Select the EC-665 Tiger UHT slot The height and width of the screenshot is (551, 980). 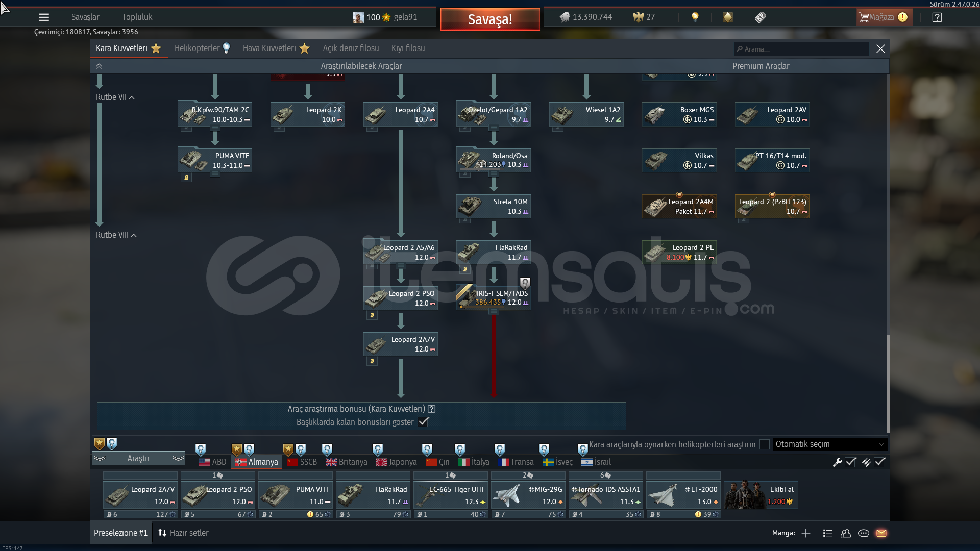click(x=451, y=495)
